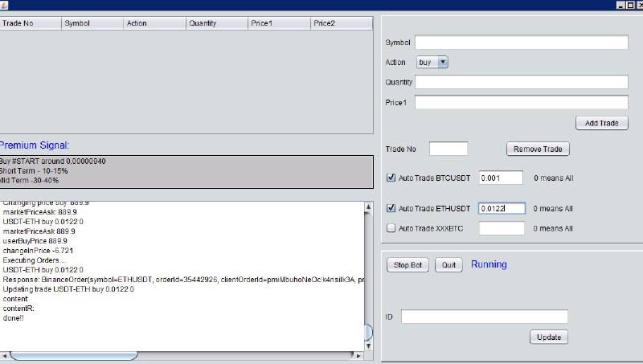This screenshot has width=643, height=364.
Task: Click the 'Updating trade USDT-ETH buy' log line
Action: [68, 289]
